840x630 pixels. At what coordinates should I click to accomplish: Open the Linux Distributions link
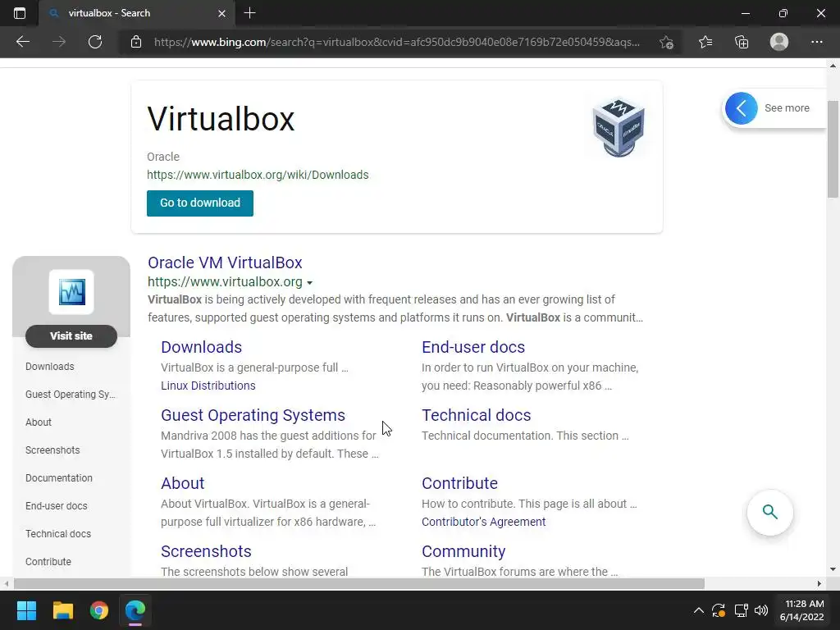coord(208,386)
